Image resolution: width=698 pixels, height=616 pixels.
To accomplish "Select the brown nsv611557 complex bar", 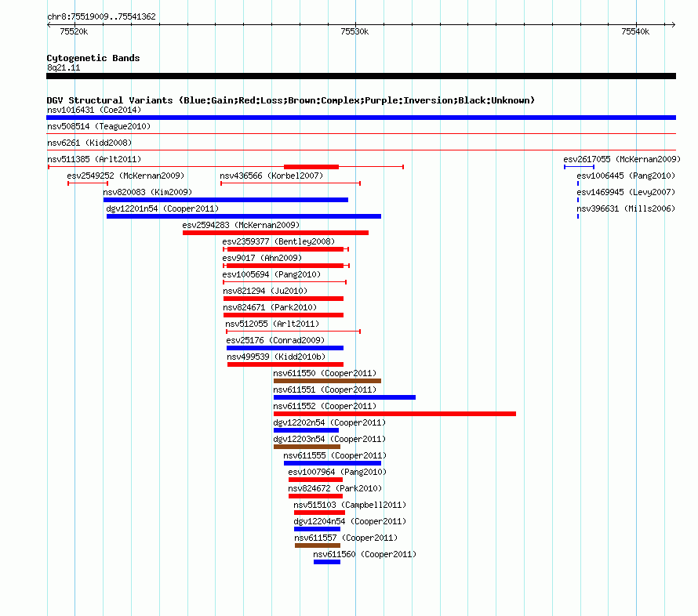I will coord(318,545).
